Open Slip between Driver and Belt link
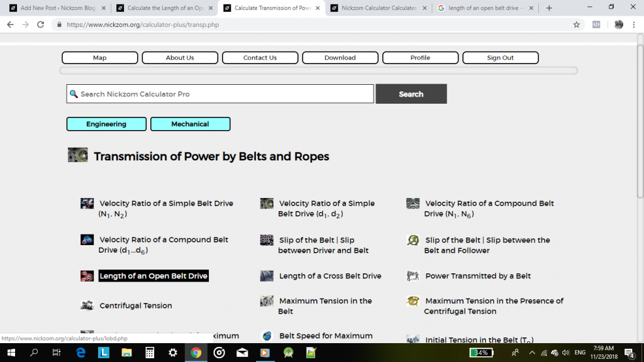644x362 pixels. [x=323, y=245]
